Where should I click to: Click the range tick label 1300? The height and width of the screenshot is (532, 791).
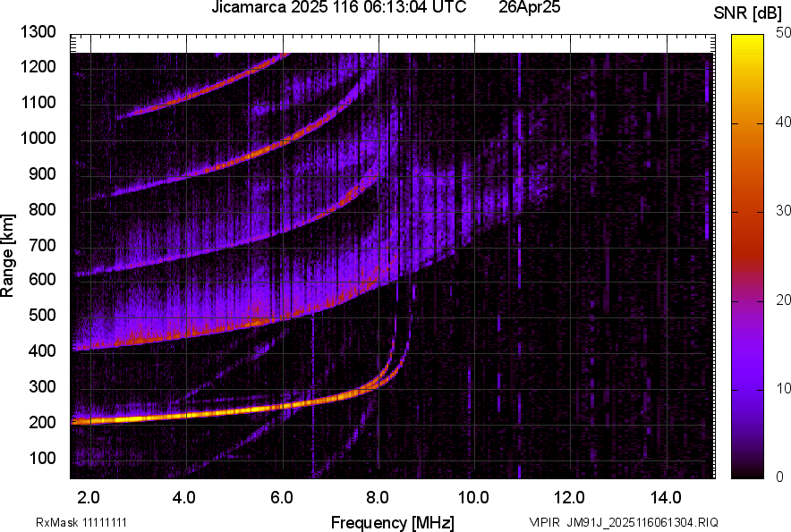(38, 32)
